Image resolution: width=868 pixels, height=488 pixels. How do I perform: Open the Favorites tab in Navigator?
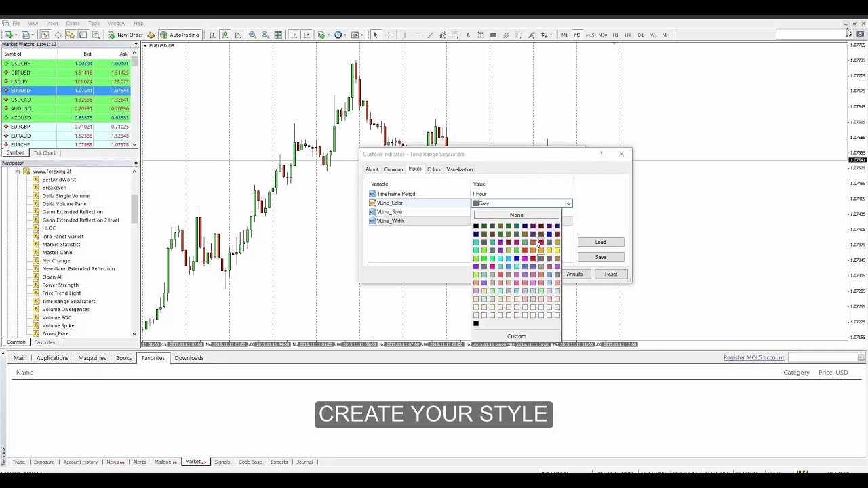click(45, 342)
